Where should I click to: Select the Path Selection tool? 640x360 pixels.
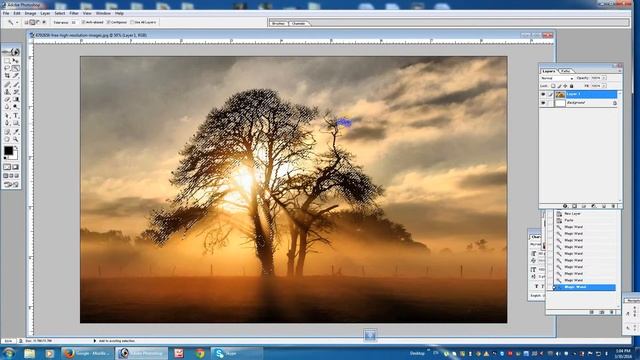coord(7,116)
